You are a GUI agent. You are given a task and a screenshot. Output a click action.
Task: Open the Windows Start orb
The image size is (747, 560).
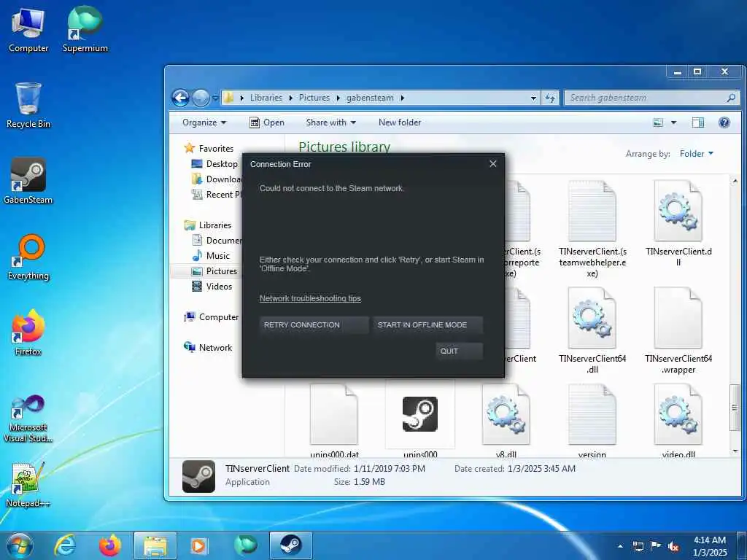pyautogui.click(x=20, y=545)
